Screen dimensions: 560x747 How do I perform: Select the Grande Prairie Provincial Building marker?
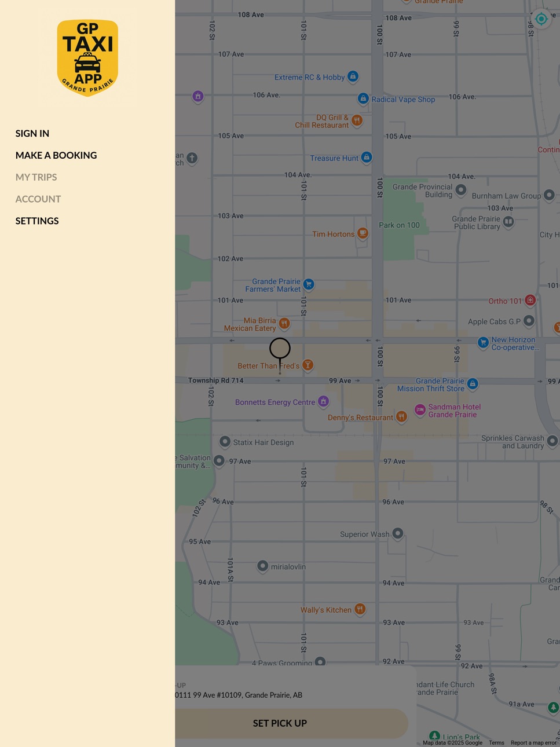click(x=461, y=189)
